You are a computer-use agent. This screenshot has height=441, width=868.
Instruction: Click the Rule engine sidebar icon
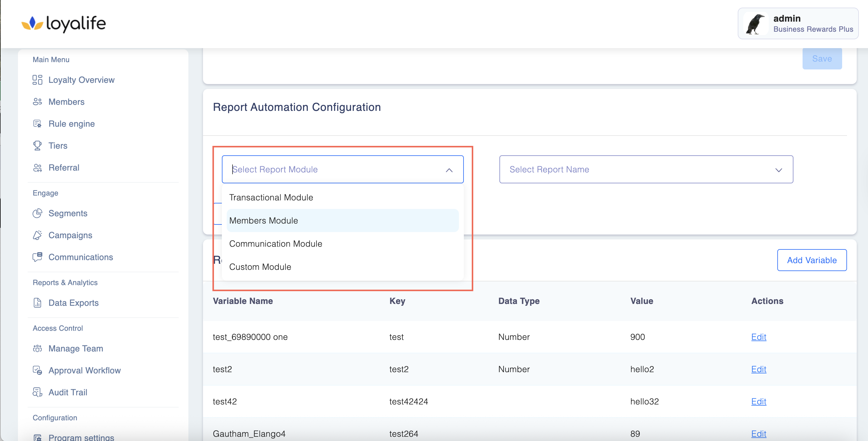(37, 124)
